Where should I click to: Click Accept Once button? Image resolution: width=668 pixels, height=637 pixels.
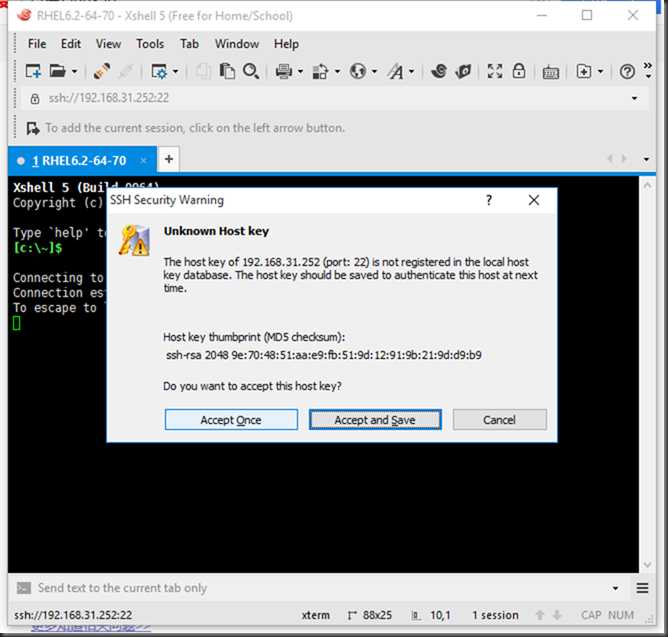click(x=231, y=420)
